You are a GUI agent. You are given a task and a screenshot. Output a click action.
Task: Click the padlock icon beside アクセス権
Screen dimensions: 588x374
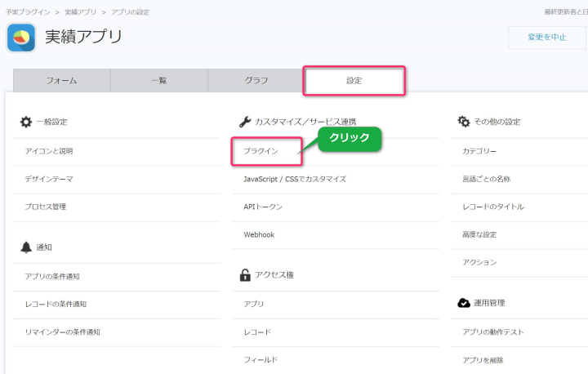tap(244, 275)
